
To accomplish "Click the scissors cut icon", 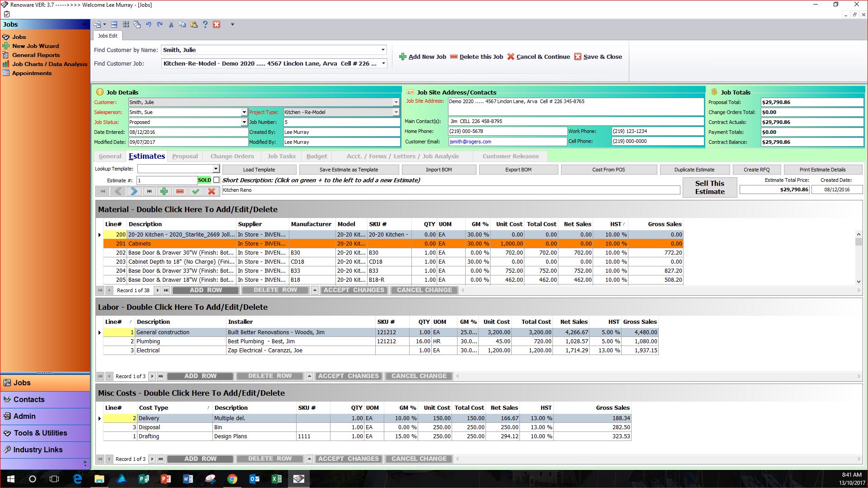I will click(x=171, y=24).
